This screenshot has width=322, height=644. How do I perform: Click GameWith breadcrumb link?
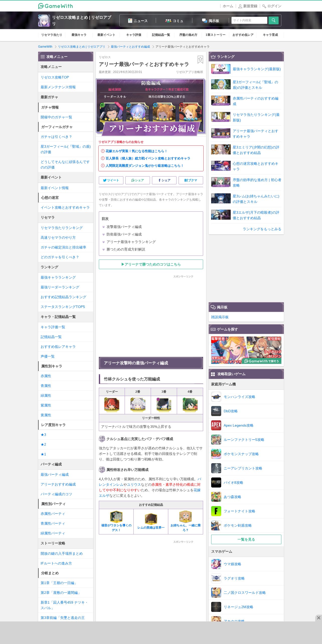(x=45, y=47)
